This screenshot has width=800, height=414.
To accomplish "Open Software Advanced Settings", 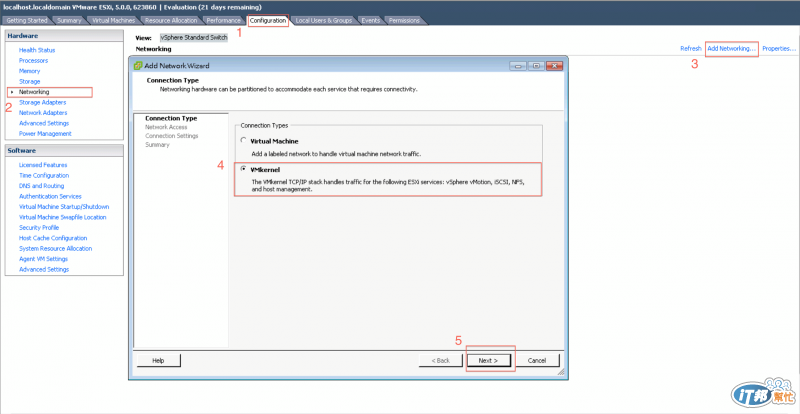I will 44,270.
